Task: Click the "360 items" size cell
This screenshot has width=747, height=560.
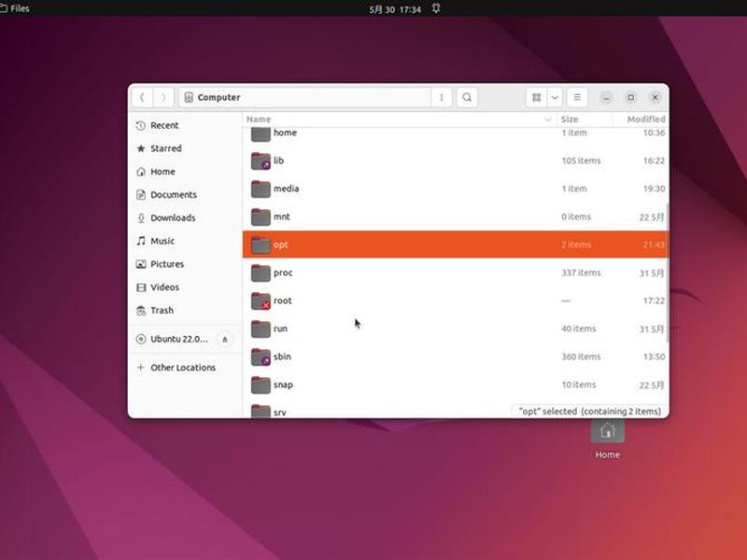Action: tap(581, 357)
